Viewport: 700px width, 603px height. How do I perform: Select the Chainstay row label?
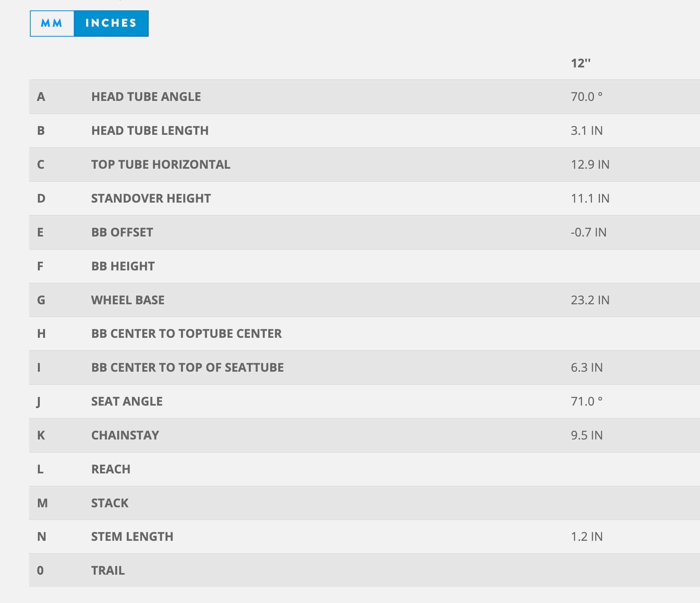125,435
